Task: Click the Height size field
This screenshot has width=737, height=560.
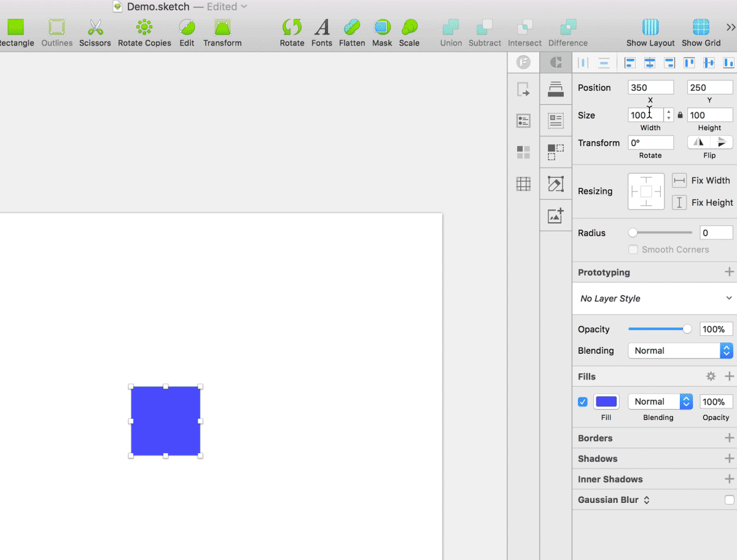Action: coord(710,115)
